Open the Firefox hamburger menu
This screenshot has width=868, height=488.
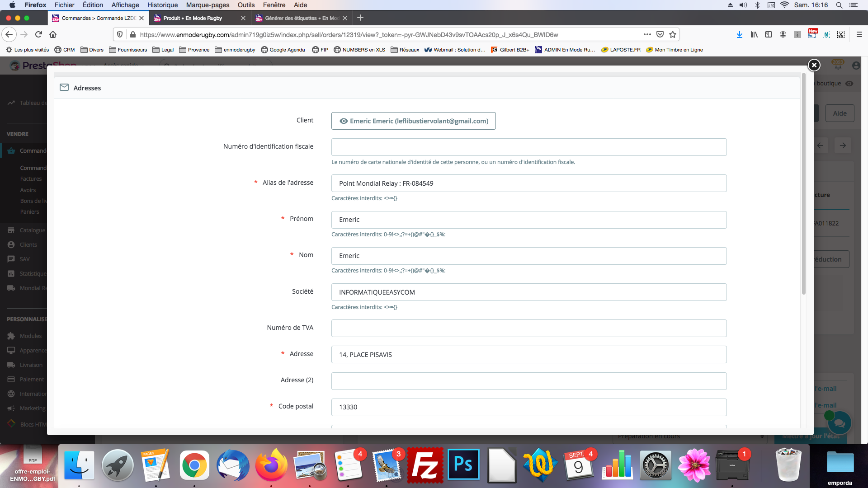click(859, 34)
